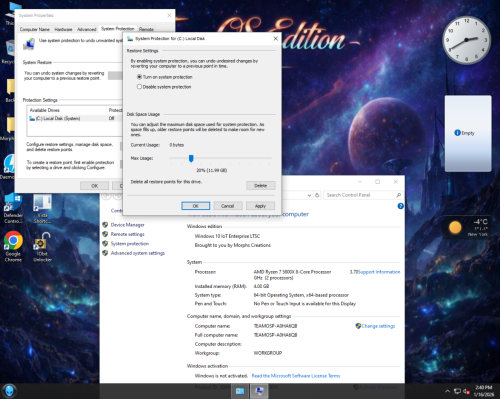This screenshot has height=399, width=500.
Task: Open the Google Chrome desktop shortcut
Action: [x=13, y=246]
